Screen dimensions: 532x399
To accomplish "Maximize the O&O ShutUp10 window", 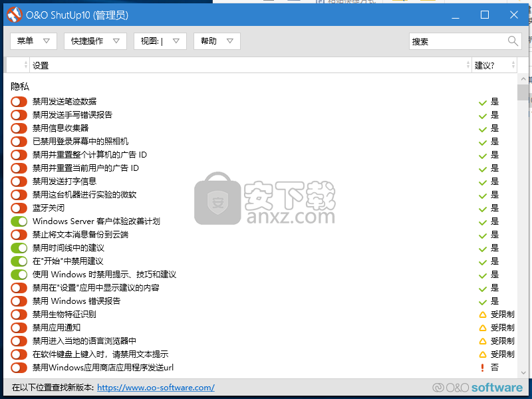I will tap(485, 15).
